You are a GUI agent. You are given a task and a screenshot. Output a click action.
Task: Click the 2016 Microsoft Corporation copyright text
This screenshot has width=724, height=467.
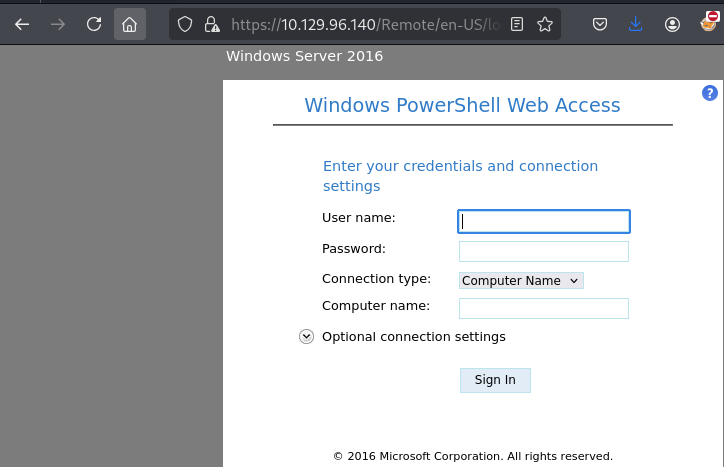point(473,456)
